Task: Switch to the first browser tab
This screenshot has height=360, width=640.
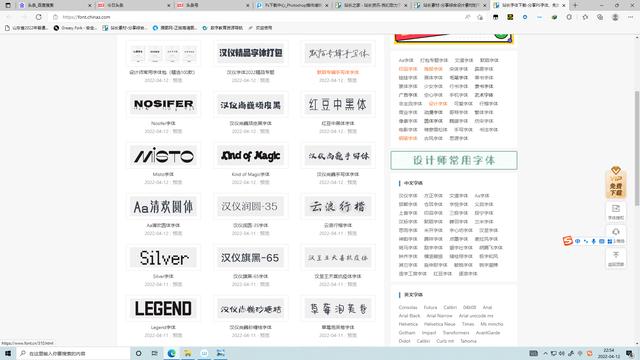Action: (x=53, y=5)
